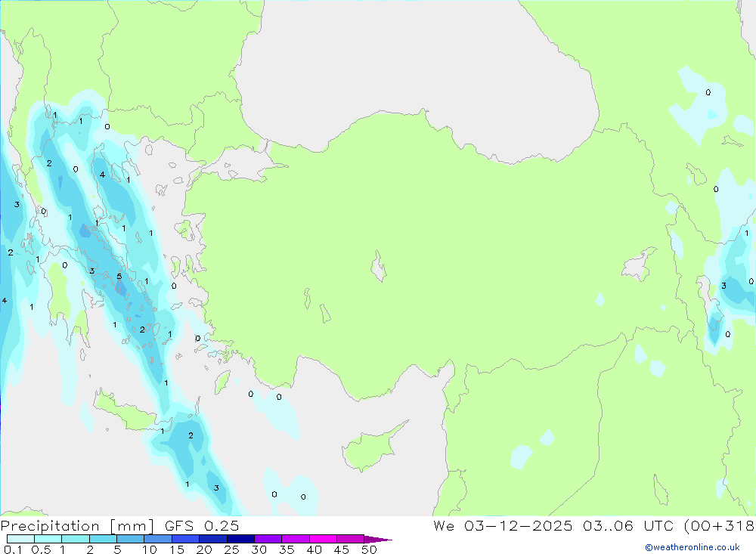Click the '5' precipitation value on the map
Image resolution: width=756 pixels, height=554 pixels.
119,277
